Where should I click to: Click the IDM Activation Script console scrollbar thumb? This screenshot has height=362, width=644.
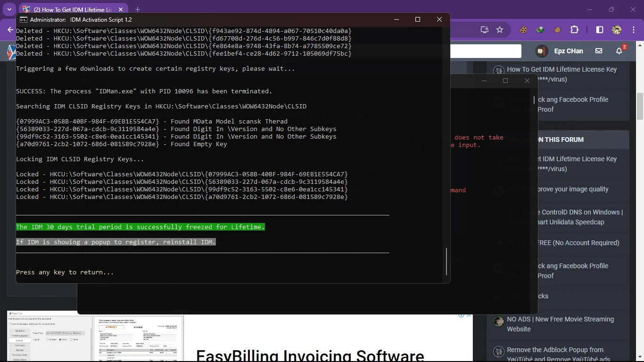[x=446, y=262]
